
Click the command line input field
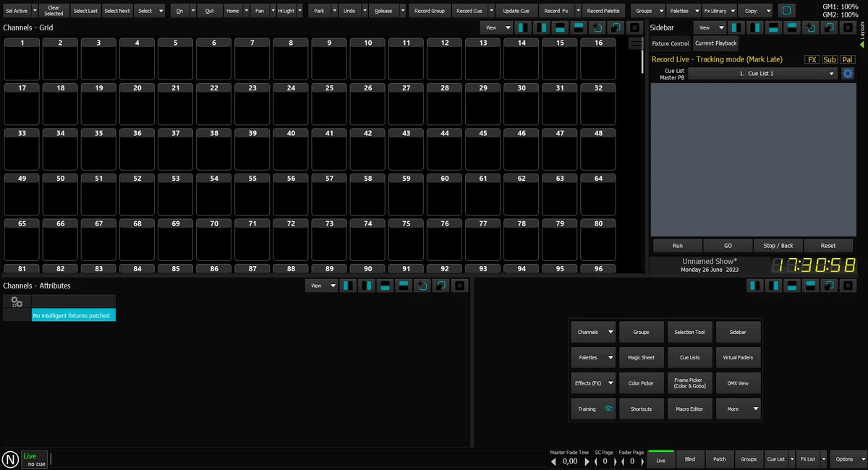click(x=299, y=459)
